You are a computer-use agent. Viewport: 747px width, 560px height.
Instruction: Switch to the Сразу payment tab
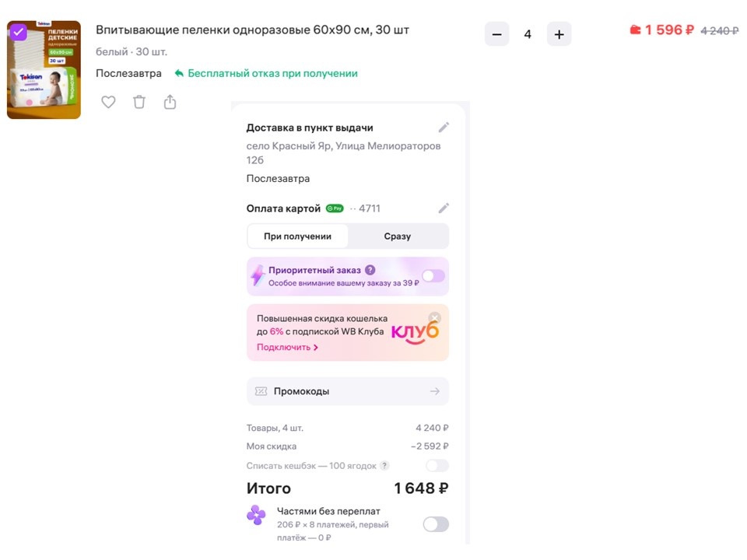(x=398, y=236)
